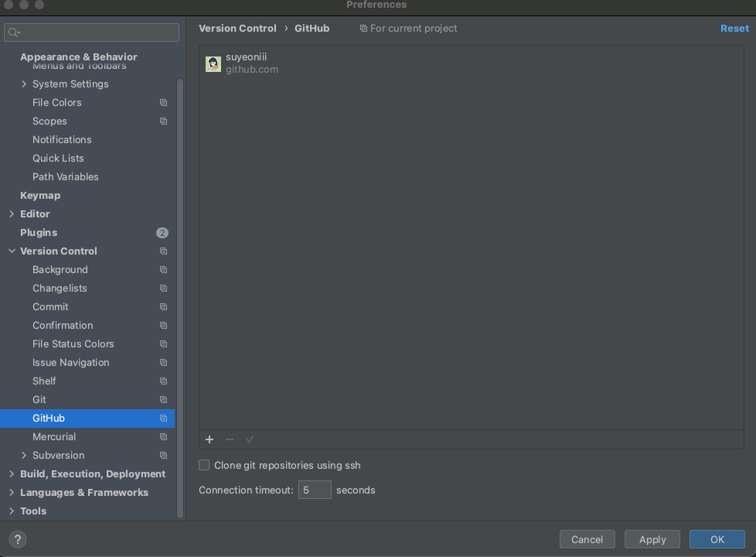Click the remove account minus icon
The image size is (756, 557).
(230, 439)
